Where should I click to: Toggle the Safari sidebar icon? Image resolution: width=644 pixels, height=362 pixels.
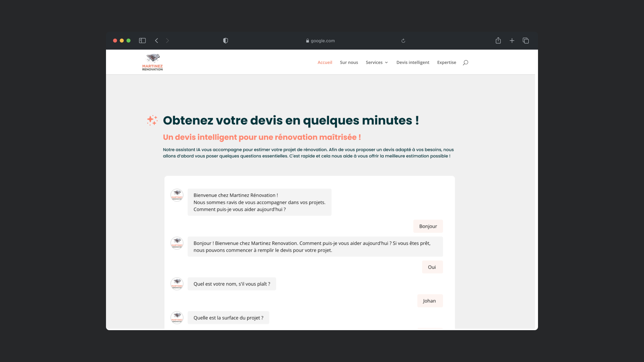coord(142,41)
